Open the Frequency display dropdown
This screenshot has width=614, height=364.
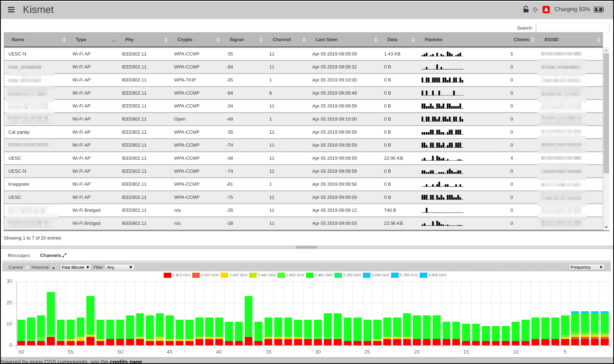coord(586,267)
